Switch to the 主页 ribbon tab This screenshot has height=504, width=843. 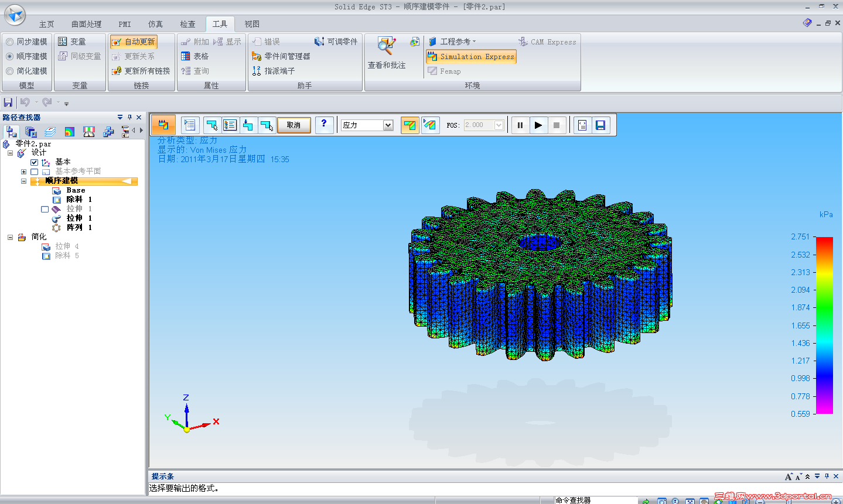tap(47, 24)
